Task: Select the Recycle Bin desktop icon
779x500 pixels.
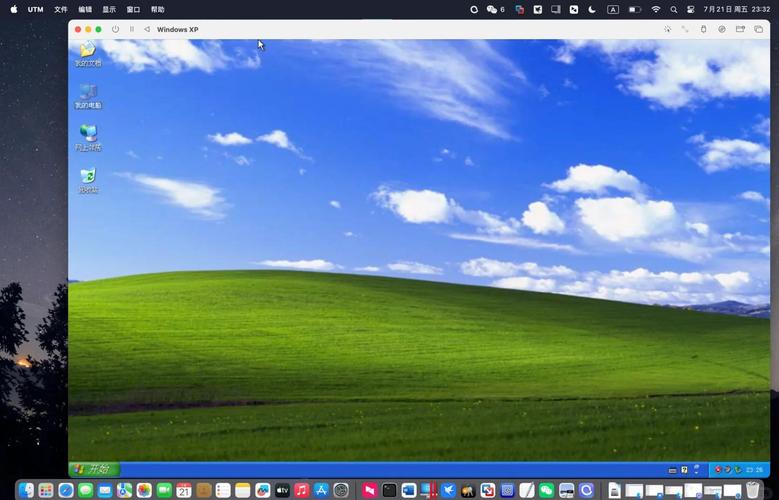Action: click(x=88, y=180)
